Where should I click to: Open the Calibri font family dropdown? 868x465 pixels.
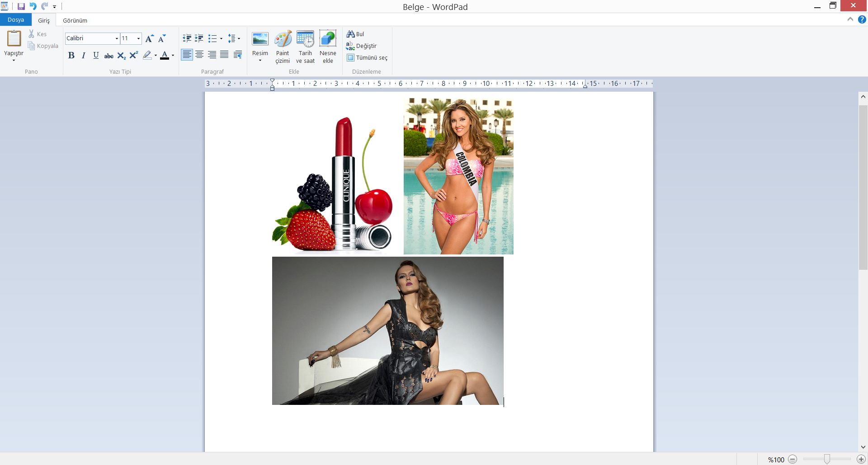coord(117,38)
